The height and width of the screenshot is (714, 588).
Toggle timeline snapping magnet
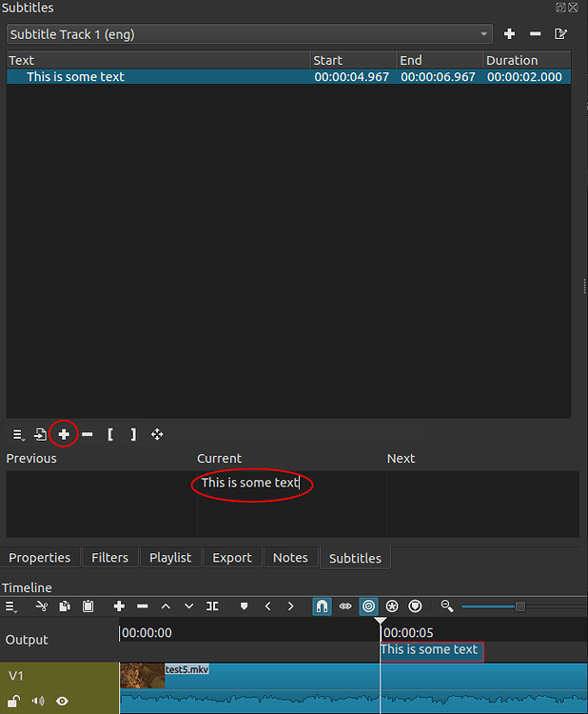(322, 606)
